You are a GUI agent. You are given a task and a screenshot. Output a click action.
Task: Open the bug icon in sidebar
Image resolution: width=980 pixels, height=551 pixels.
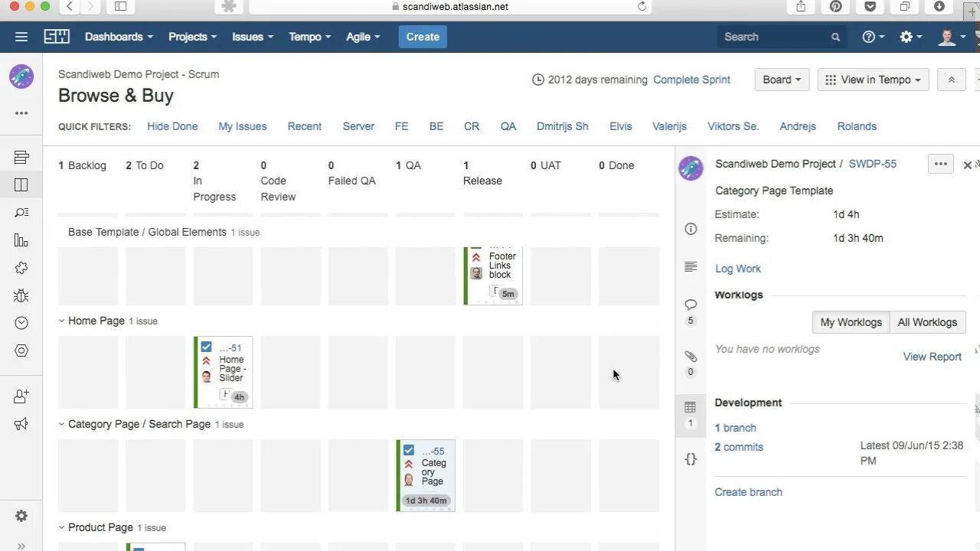click(x=21, y=295)
